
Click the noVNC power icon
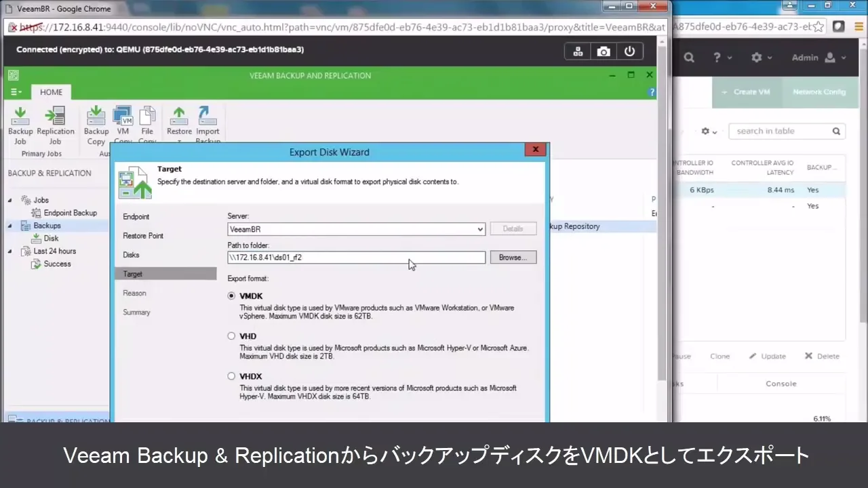point(629,52)
